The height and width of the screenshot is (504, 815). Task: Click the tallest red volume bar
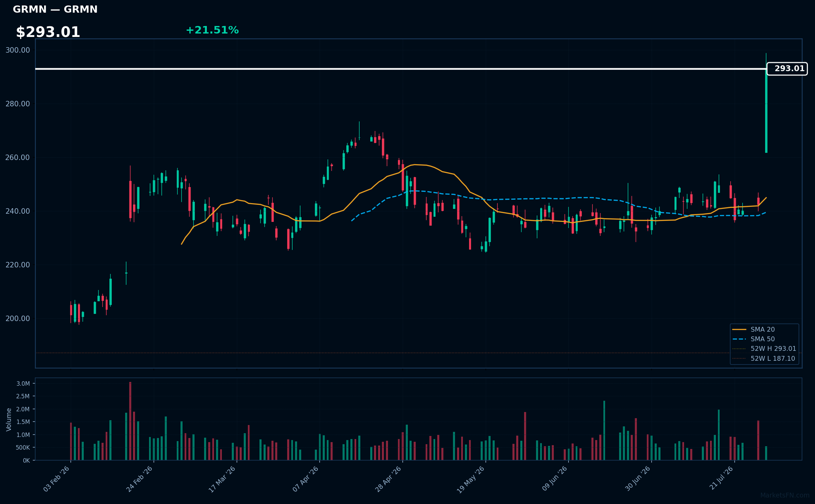130,421
